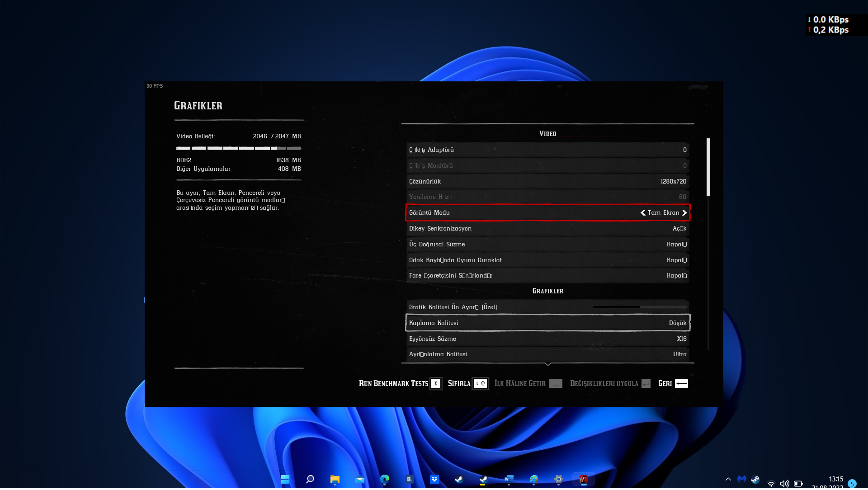
Task: Show hidden icons in the system tray
Action: tap(728, 479)
